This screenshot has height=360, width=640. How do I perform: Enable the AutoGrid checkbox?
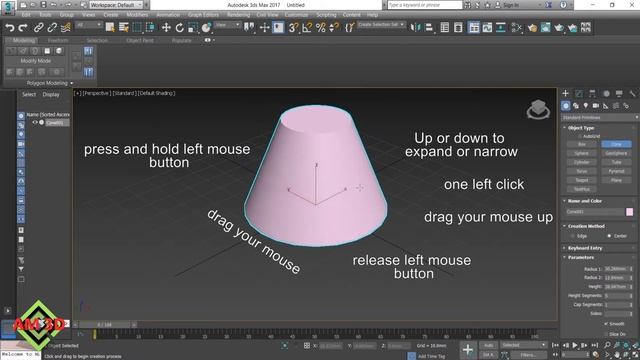pyautogui.click(x=580, y=136)
